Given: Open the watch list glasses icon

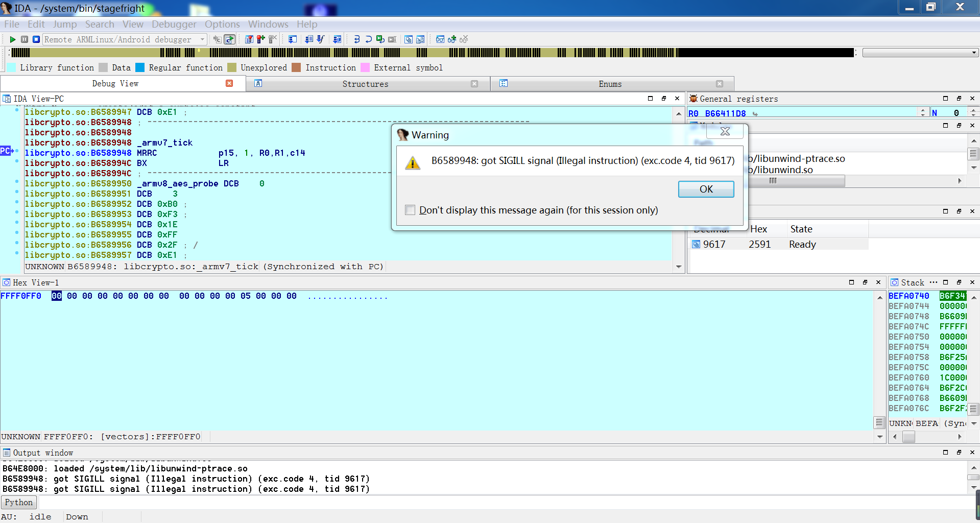Looking at the screenshot, I should 440,39.
